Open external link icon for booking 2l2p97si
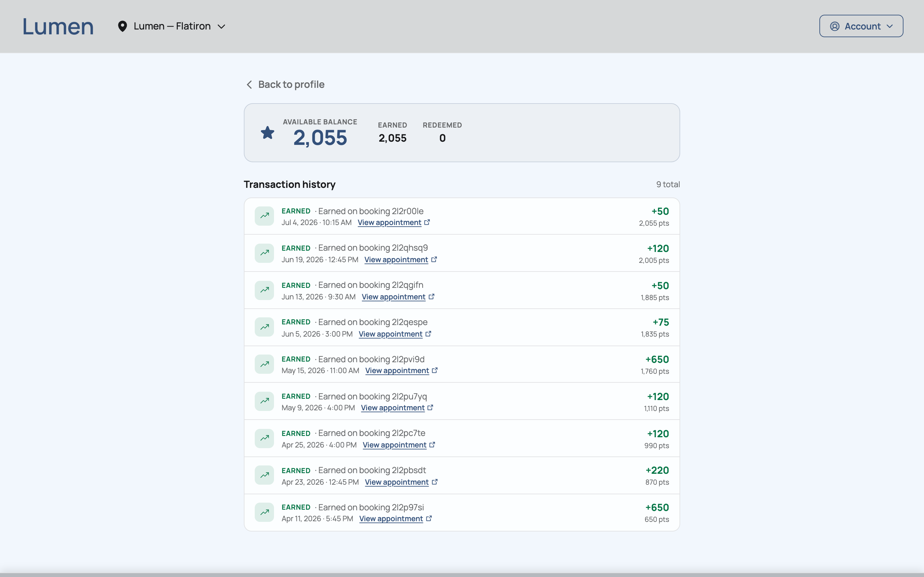 [x=429, y=519]
